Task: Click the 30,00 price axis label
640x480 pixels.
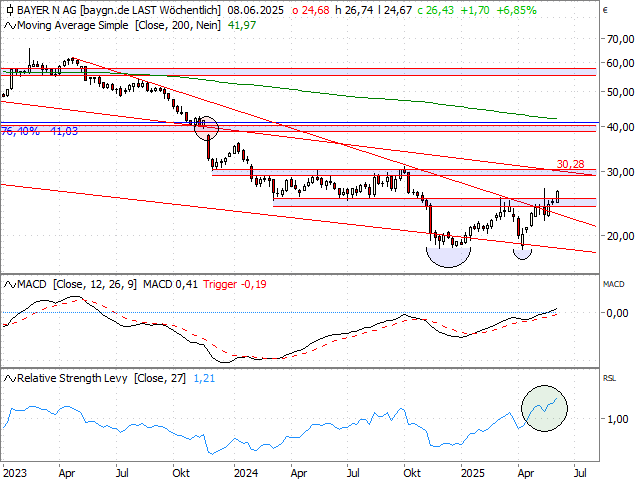Action: pyautogui.click(x=620, y=172)
